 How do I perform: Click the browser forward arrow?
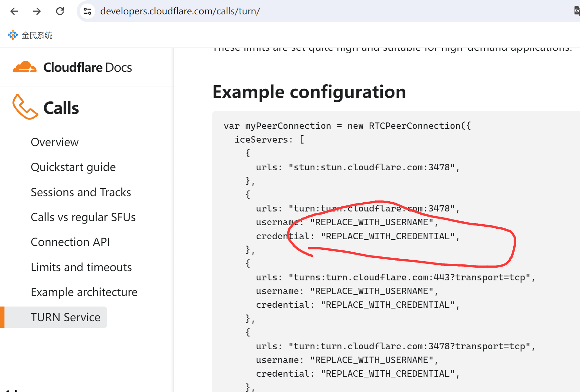click(x=37, y=11)
